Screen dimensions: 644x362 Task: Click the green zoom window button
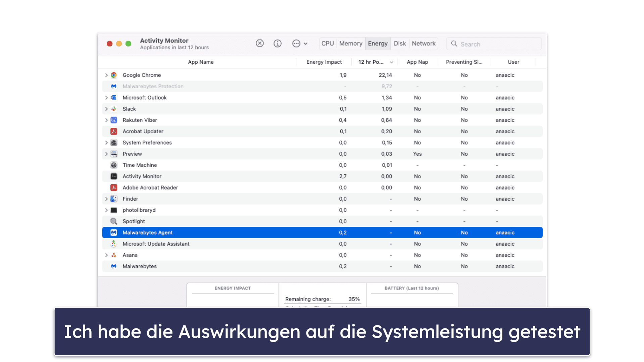pos(128,44)
